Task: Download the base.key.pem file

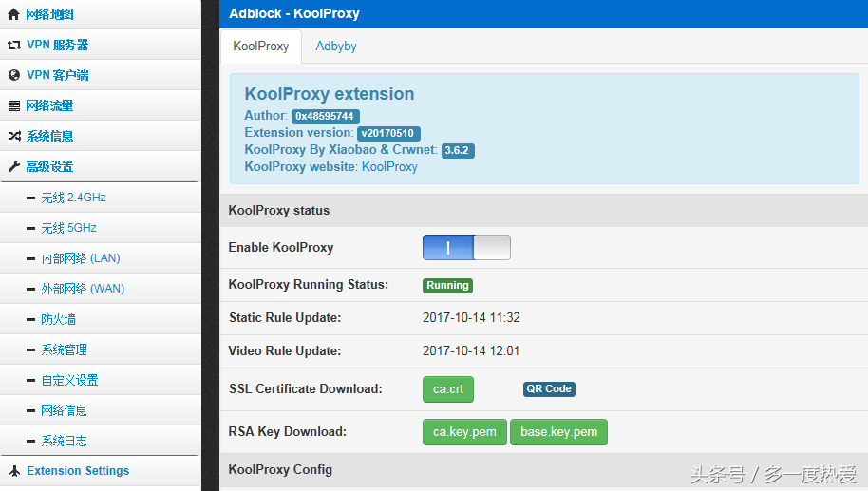Action: tap(558, 432)
